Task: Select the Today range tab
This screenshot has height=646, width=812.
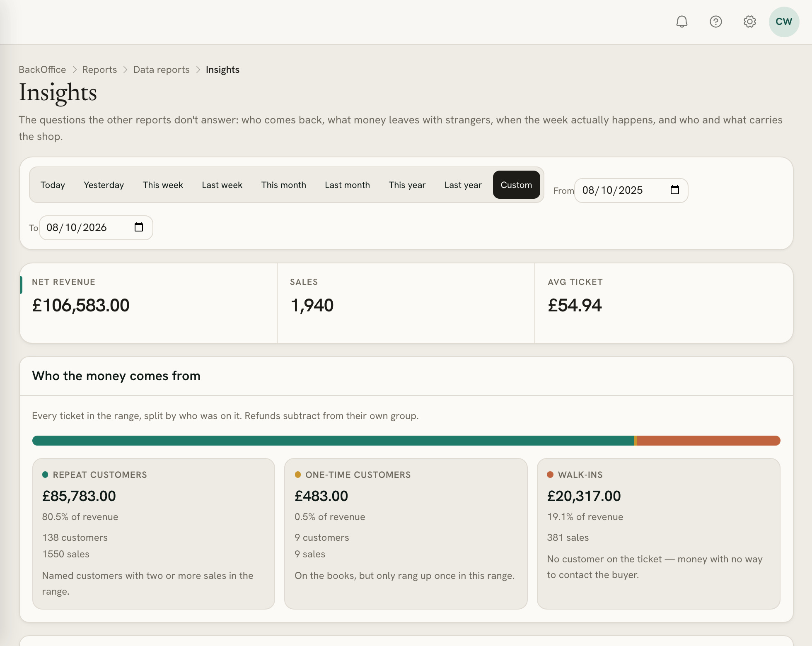Action: [53, 185]
